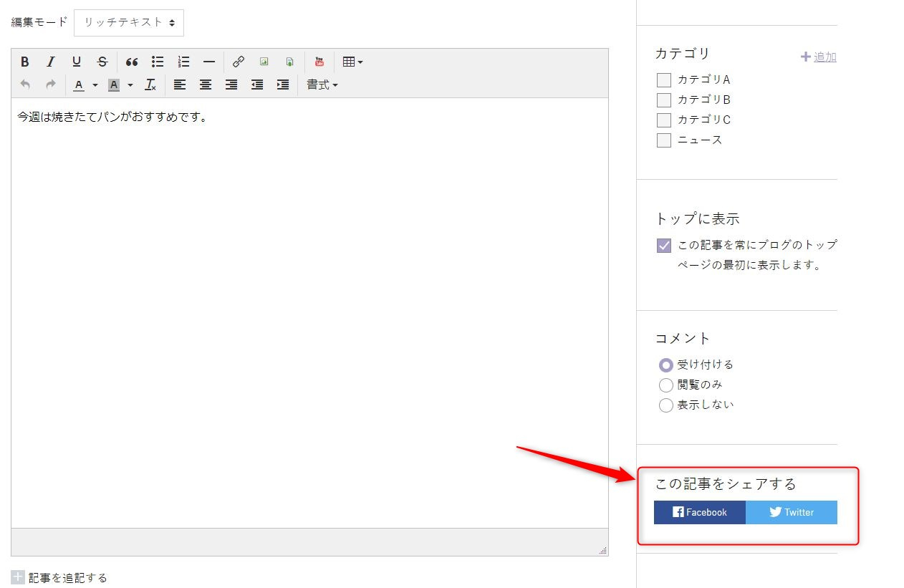The image size is (904, 588).
Task: Click the コメント section heading
Action: pyautogui.click(x=683, y=338)
